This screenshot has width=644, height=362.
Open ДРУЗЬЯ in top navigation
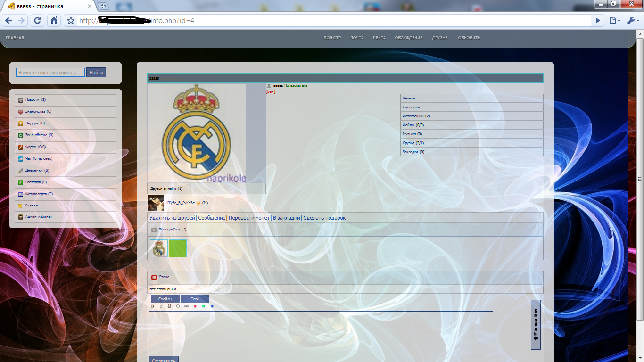440,38
